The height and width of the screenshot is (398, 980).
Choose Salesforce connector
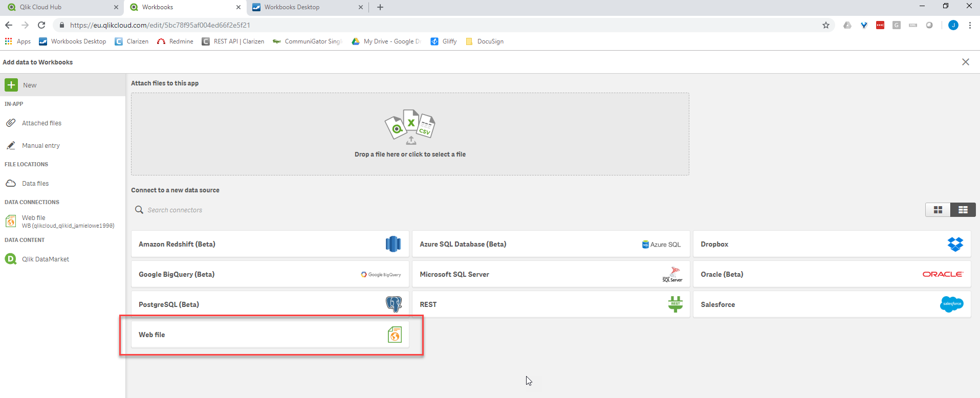[832, 304]
